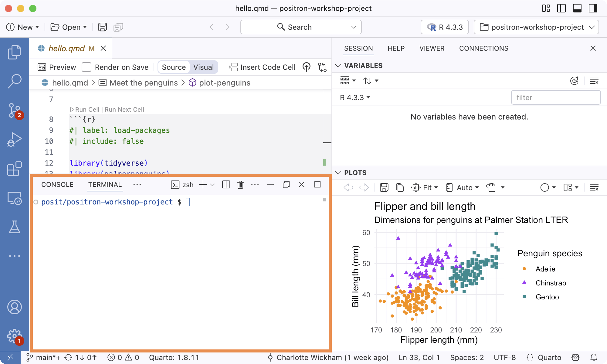Open notifications bell in the status bar
This screenshot has width=607, height=364.
[x=594, y=358]
